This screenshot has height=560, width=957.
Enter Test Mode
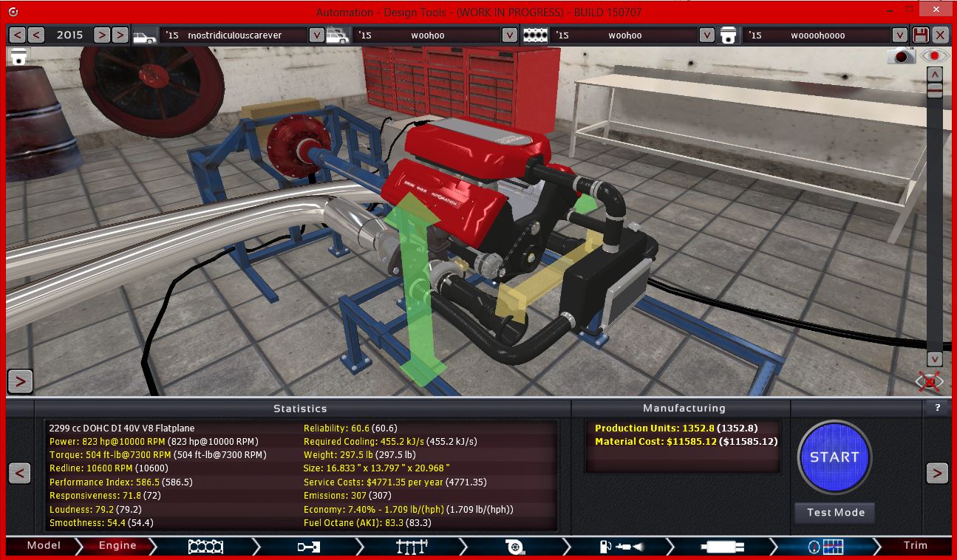coord(834,513)
